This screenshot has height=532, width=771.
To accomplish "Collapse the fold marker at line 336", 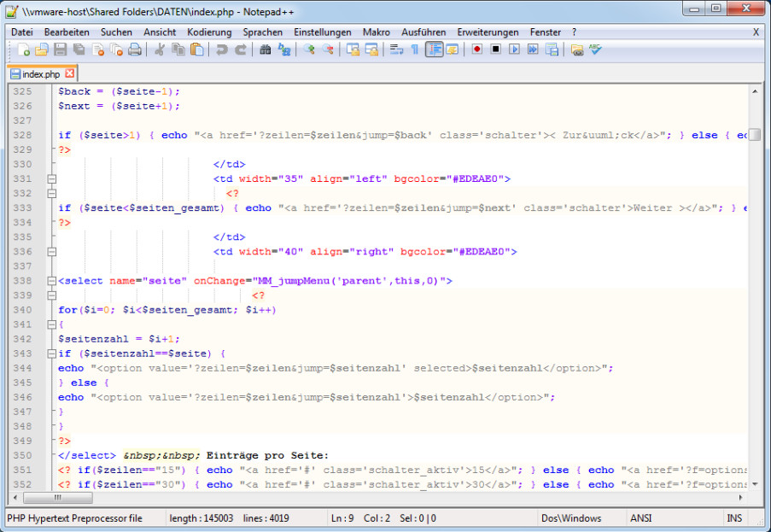I will 51,252.
